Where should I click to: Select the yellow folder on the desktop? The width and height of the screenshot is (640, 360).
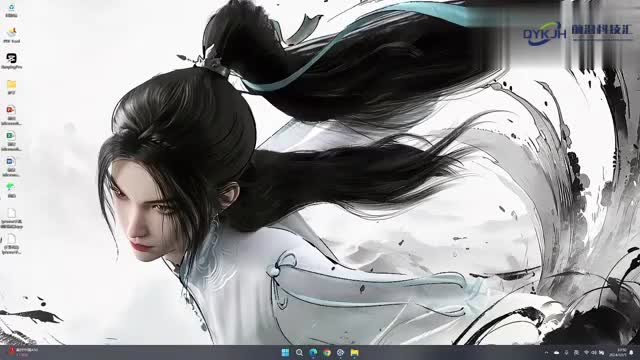11,87
